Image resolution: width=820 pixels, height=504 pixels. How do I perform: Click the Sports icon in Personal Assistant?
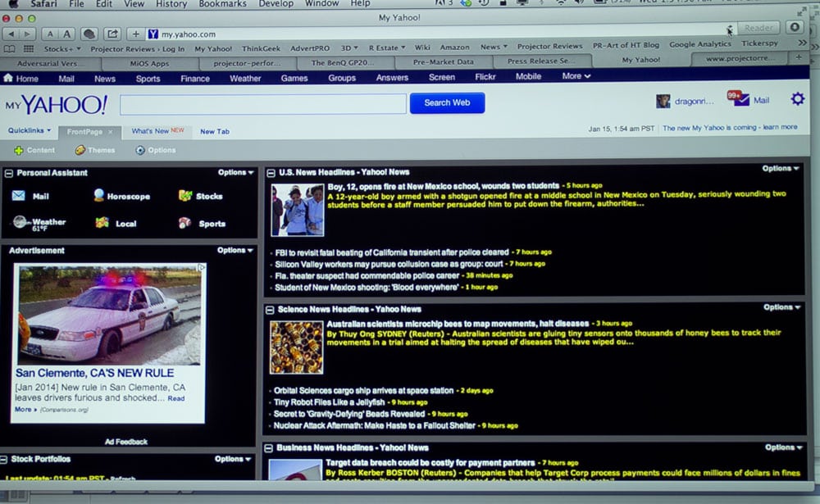point(184,223)
